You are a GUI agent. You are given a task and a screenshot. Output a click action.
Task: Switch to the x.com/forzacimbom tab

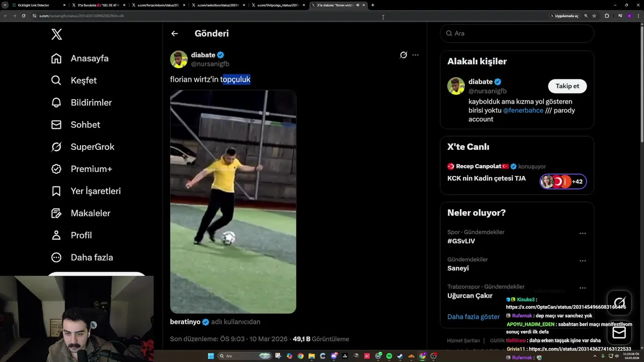point(158,5)
